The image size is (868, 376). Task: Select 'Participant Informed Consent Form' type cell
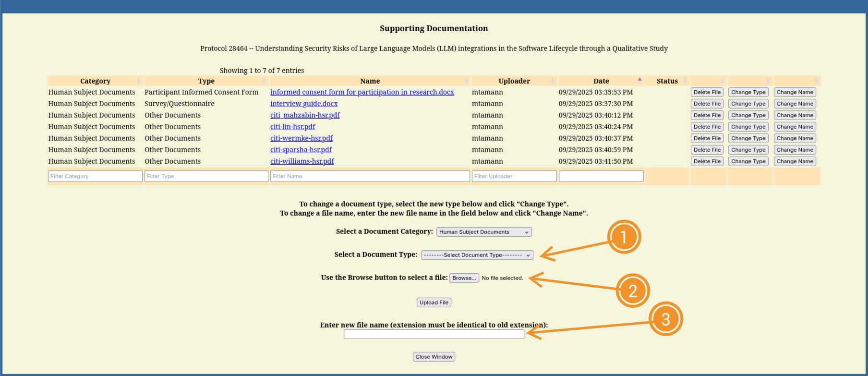coord(201,92)
